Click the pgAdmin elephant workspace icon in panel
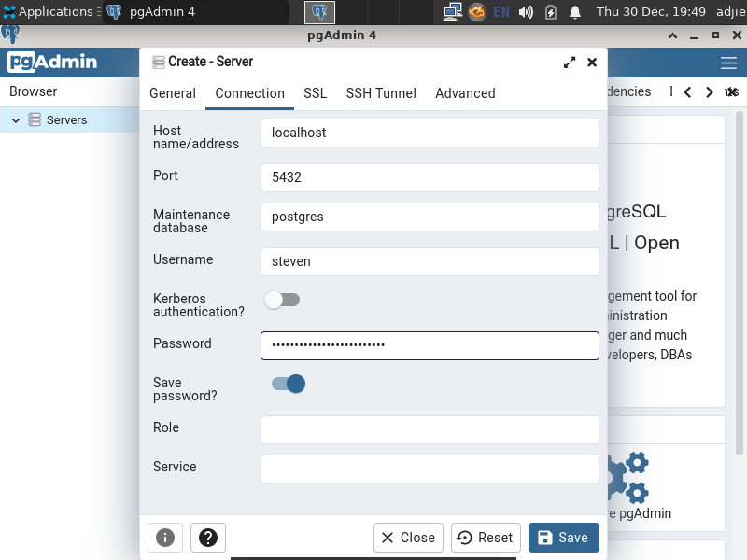The image size is (747, 560). click(319, 12)
